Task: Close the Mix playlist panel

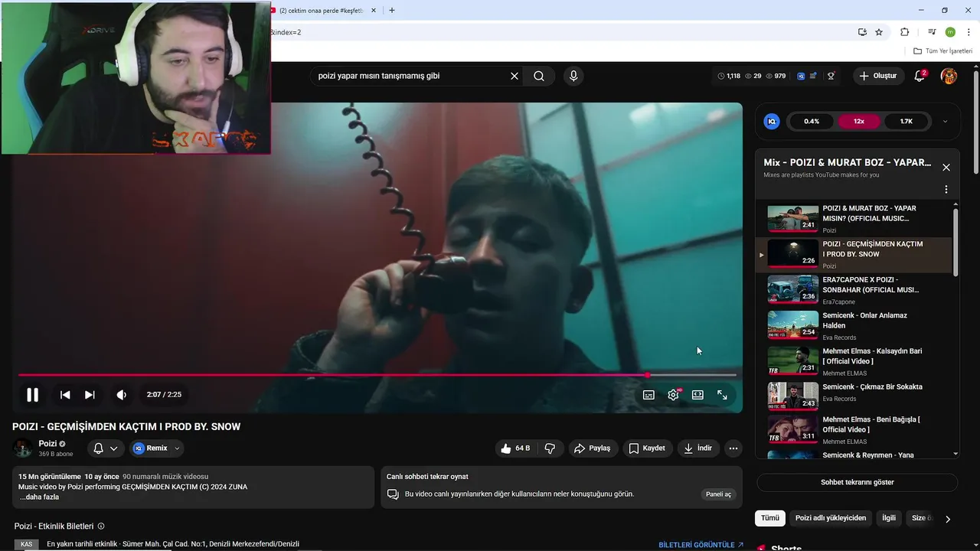Action: 946,167
